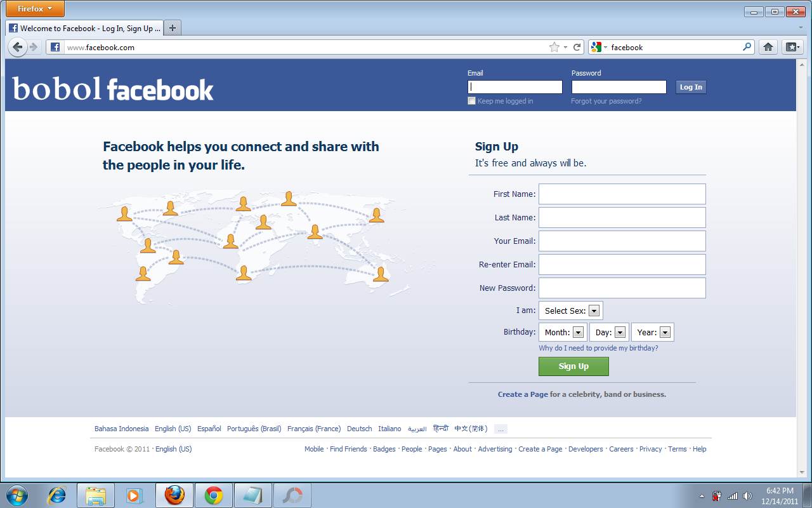Open the list all tabs arrow

[x=801, y=28]
